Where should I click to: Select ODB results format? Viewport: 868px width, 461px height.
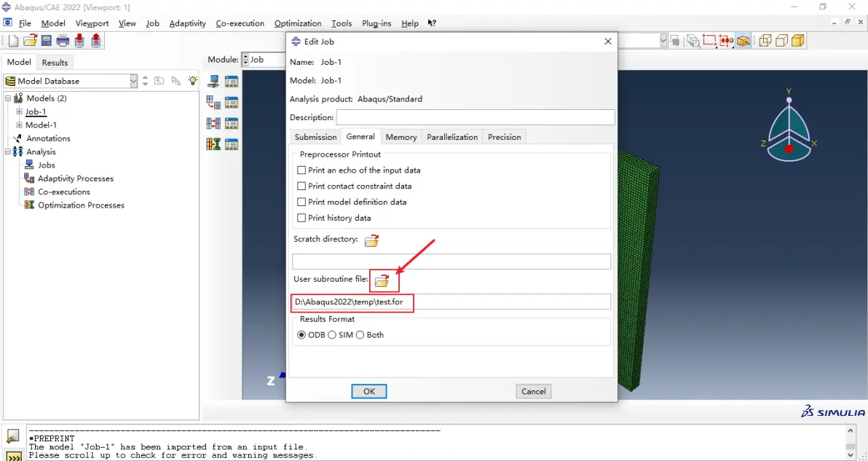[301, 335]
